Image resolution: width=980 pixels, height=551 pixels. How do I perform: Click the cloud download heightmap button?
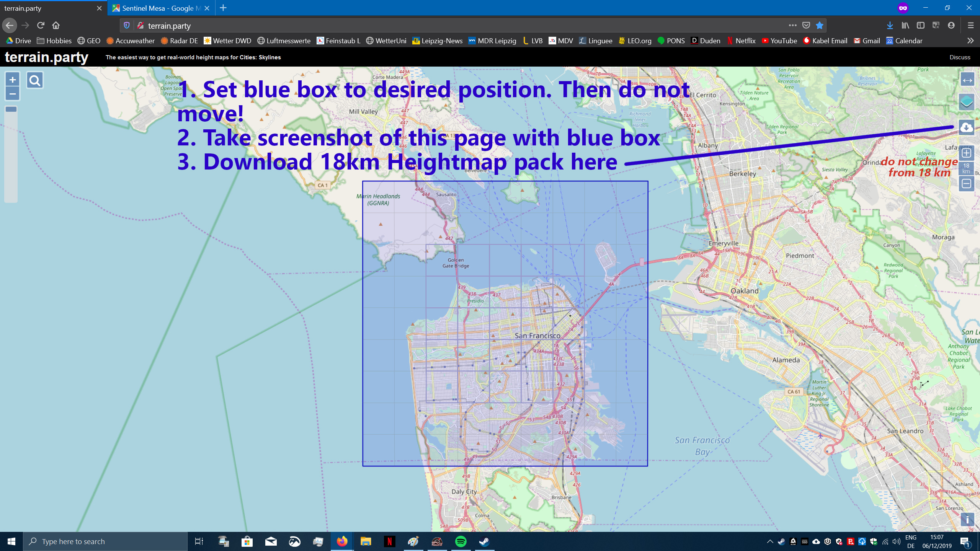coord(966,128)
